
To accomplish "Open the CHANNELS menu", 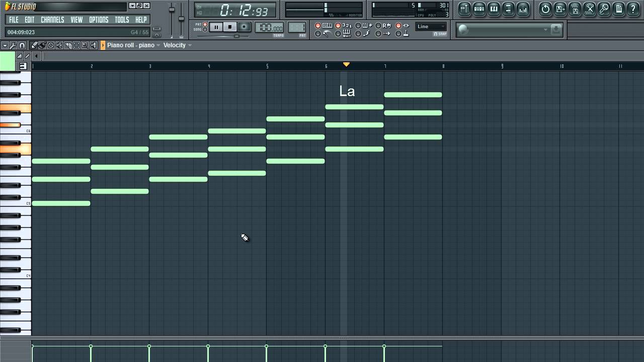I will coord(52,20).
